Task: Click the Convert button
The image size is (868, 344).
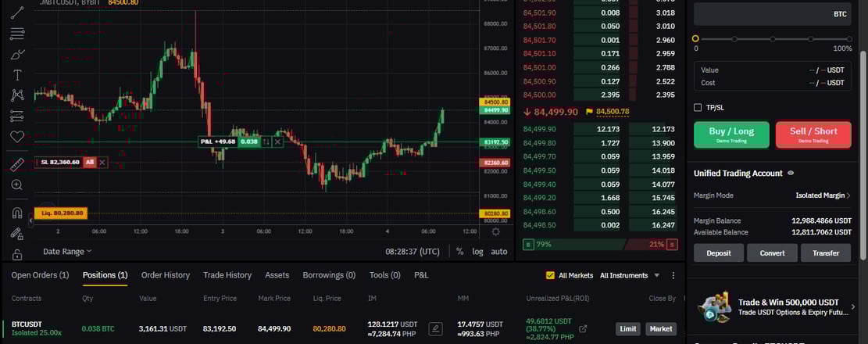Action: pos(772,253)
